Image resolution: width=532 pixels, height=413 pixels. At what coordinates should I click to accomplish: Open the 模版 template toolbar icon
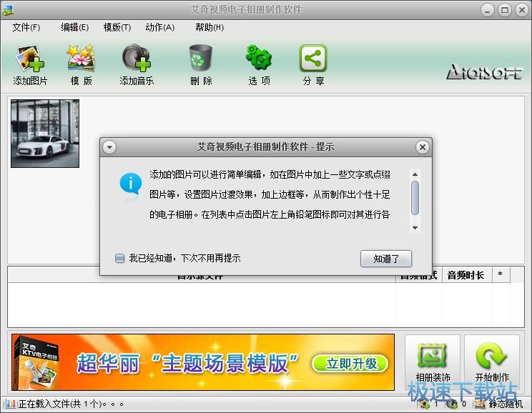[81, 59]
